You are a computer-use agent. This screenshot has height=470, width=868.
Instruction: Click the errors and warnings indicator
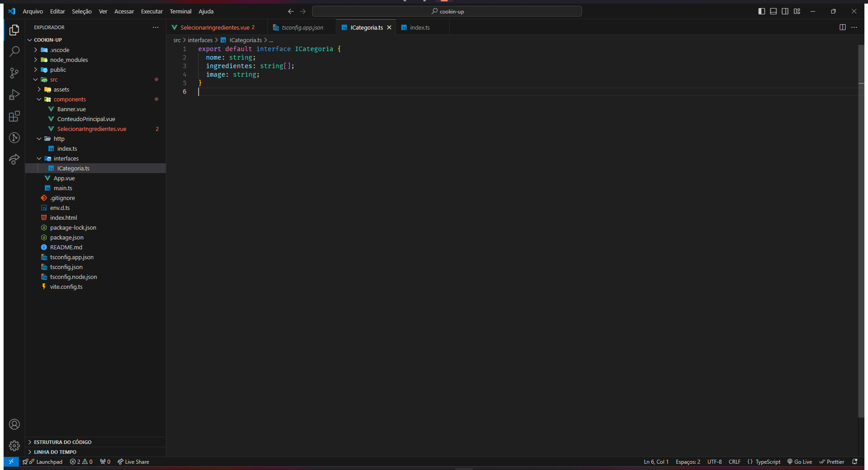click(x=81, y=461)
